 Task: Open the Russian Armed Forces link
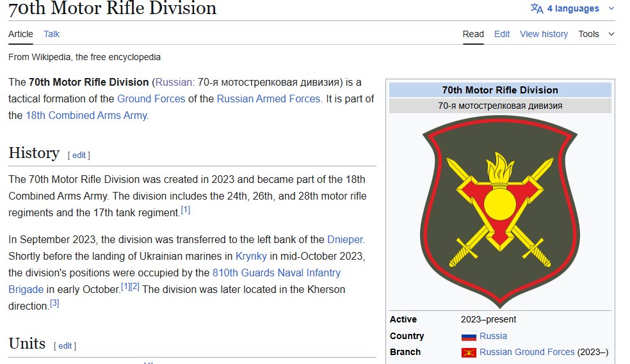(x=268, y=99)
